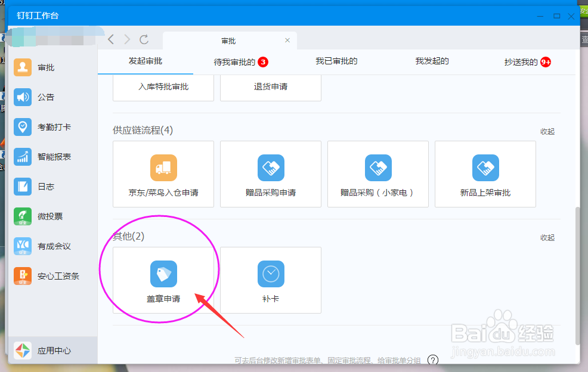Screen dimensions: 588x372
Task: Click the help question mark icon
Action: tap(433, 360)
